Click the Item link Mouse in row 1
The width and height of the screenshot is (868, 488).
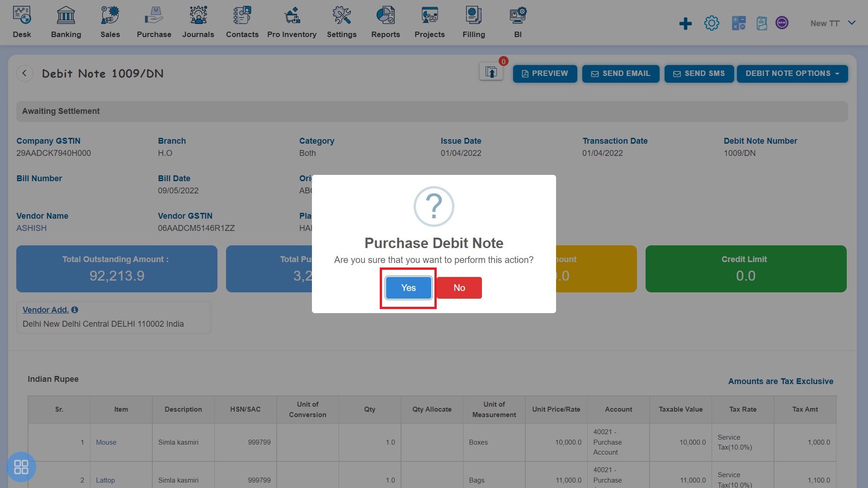click(x=106, y=442)
